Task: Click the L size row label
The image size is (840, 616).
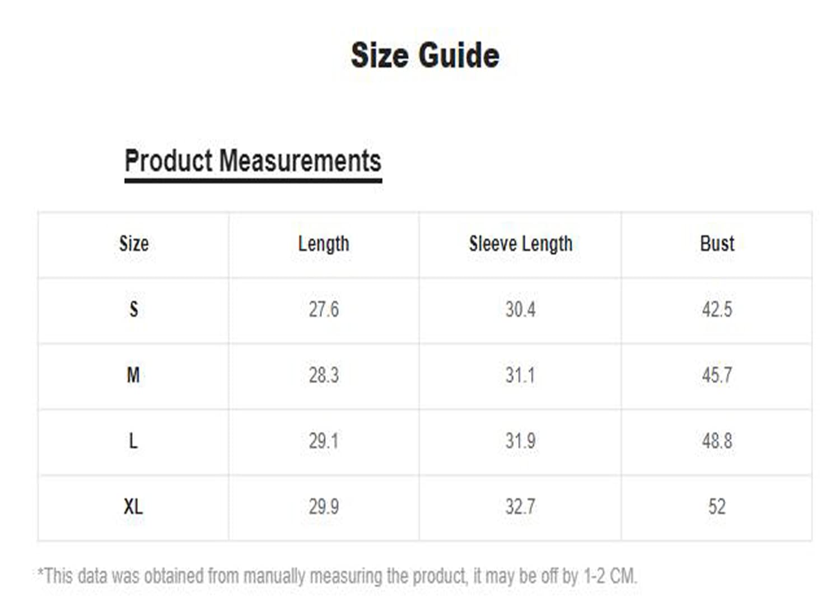Action: coord(133,441)
